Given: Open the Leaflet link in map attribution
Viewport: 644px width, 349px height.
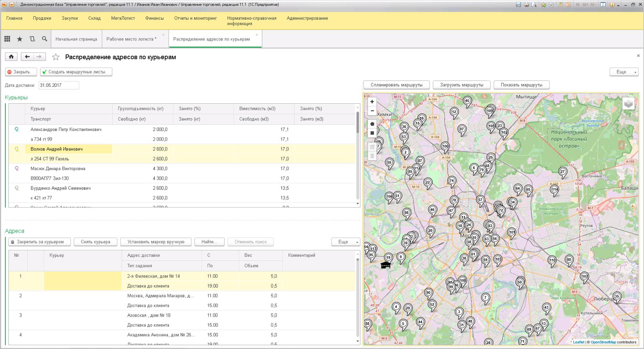Looking at the screenshot, I should 578,342.
